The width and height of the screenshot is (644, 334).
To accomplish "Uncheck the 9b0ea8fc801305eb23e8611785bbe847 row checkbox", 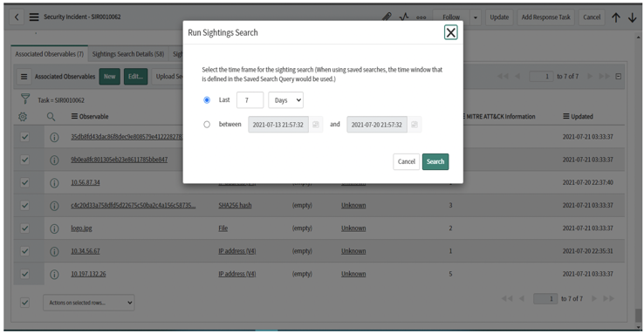I will click(x=24, y=160).
